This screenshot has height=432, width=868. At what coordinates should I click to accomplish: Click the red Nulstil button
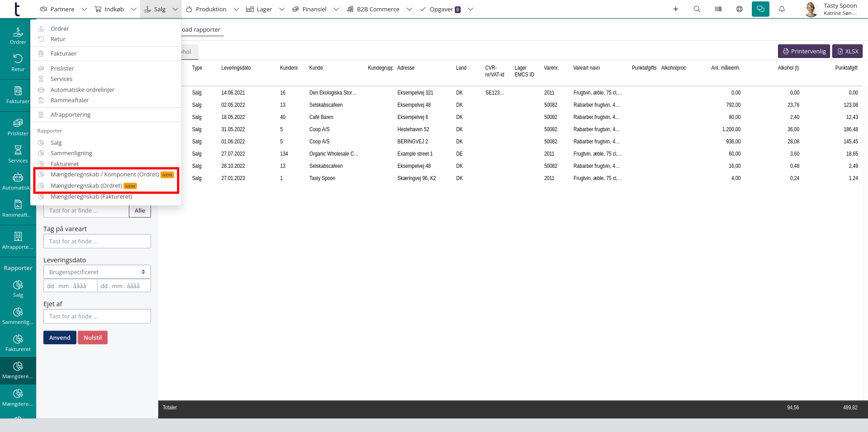tap(92, 337)
